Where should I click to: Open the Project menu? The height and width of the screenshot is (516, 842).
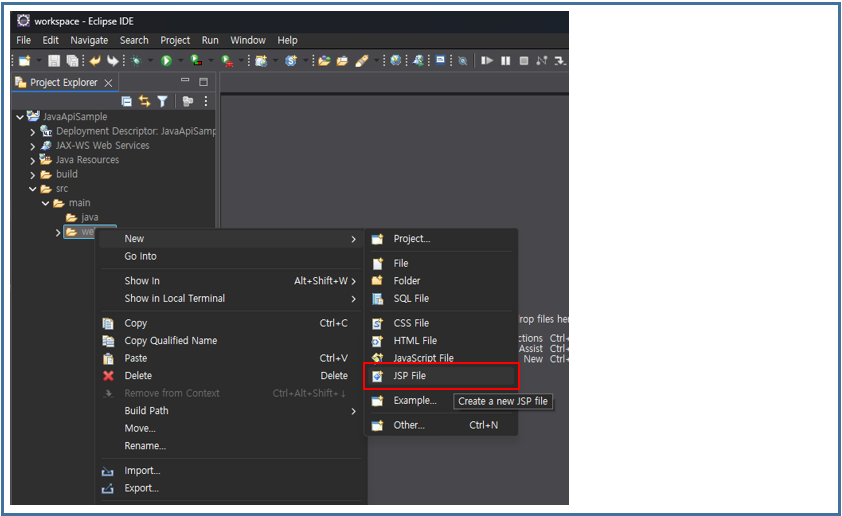[x=175, y=40]
